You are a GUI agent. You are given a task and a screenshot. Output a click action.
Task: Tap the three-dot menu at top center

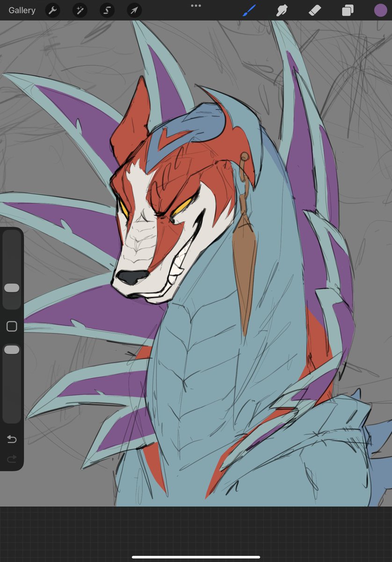click(196, 6)
